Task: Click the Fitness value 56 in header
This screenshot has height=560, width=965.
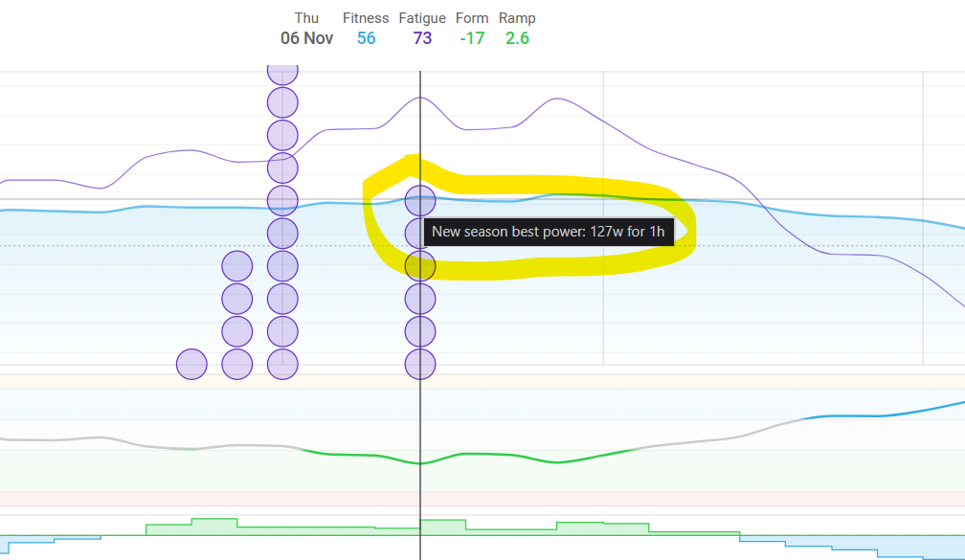Action: (x=366, y=38)
